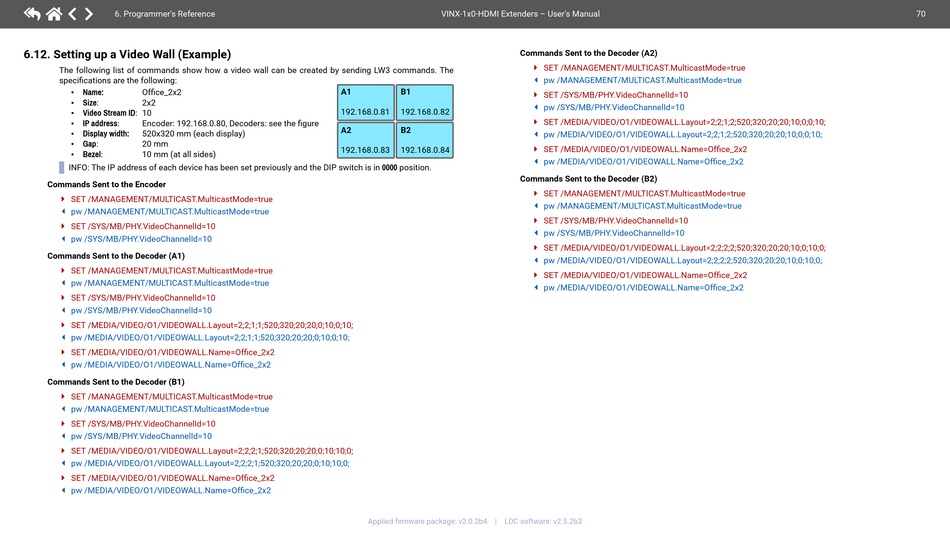Click Decoder B2 pw VideoChannelId=10 line

(x=614, y=233)
